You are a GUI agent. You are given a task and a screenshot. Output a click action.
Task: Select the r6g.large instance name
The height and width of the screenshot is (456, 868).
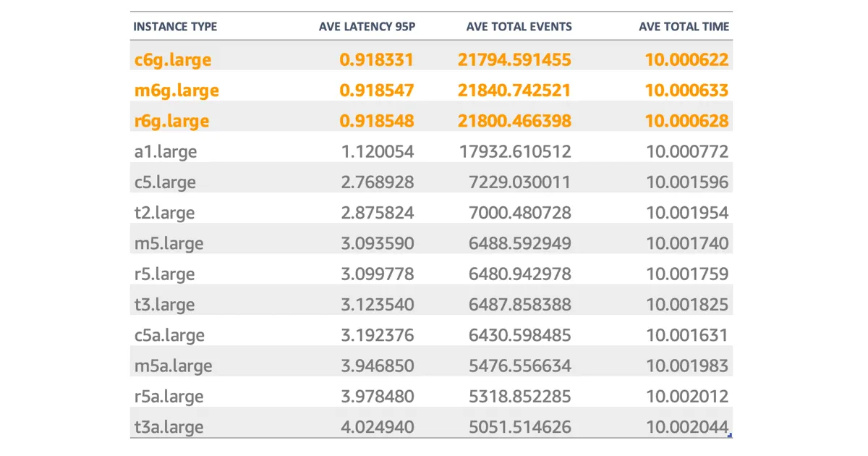pyautogui.click(x=171, y=121)
